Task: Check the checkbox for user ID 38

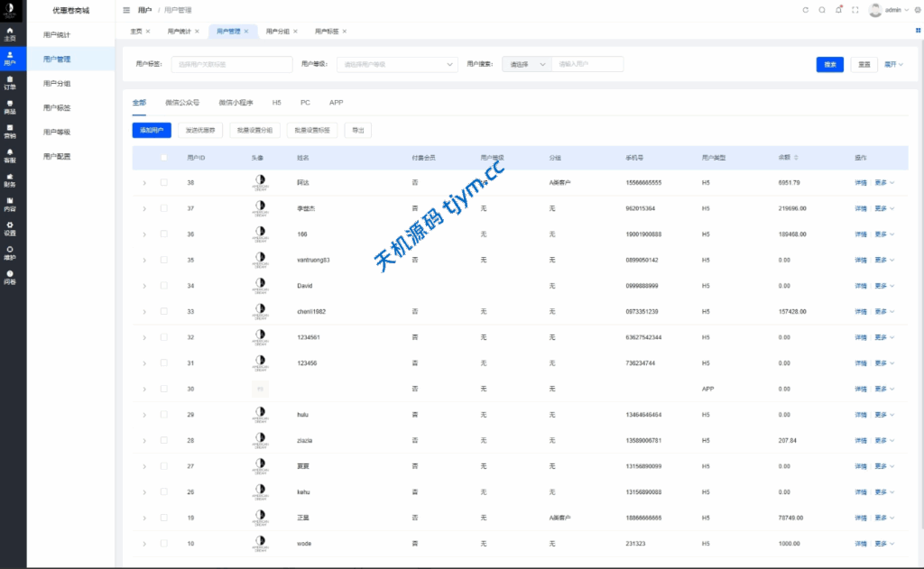Action: [x=163, y=183]
